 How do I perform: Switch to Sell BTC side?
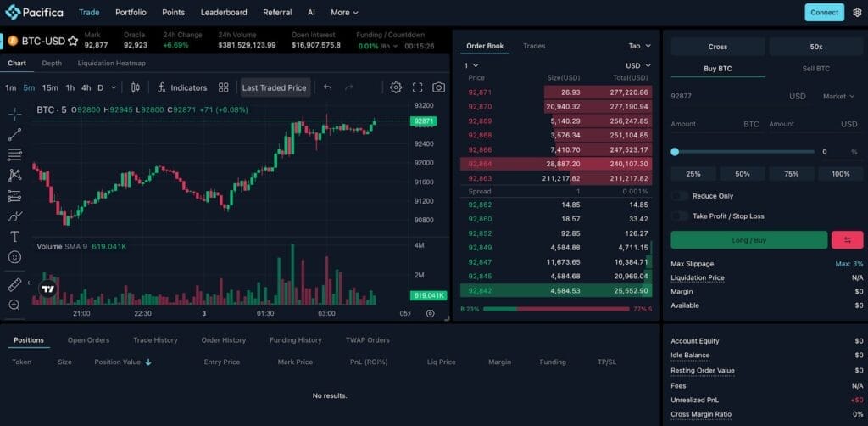(816, 69)
